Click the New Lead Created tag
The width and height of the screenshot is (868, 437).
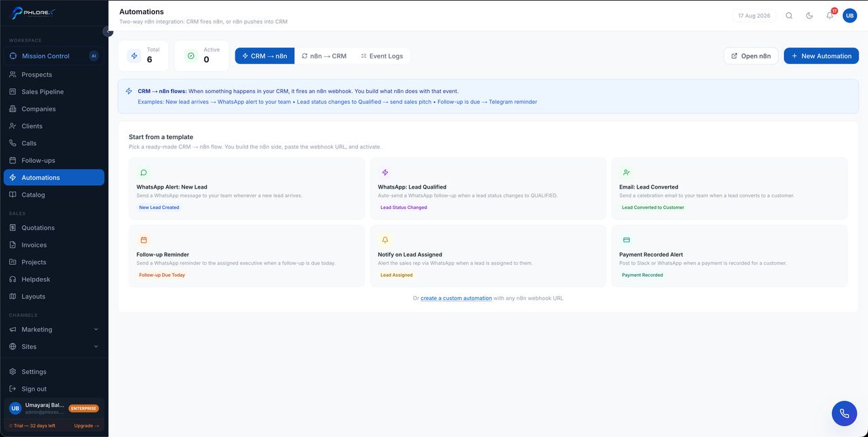(x=159, y=208)
